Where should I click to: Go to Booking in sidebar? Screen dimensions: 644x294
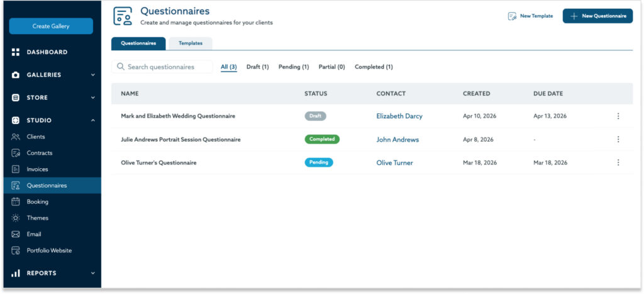(x=37, y=202)
